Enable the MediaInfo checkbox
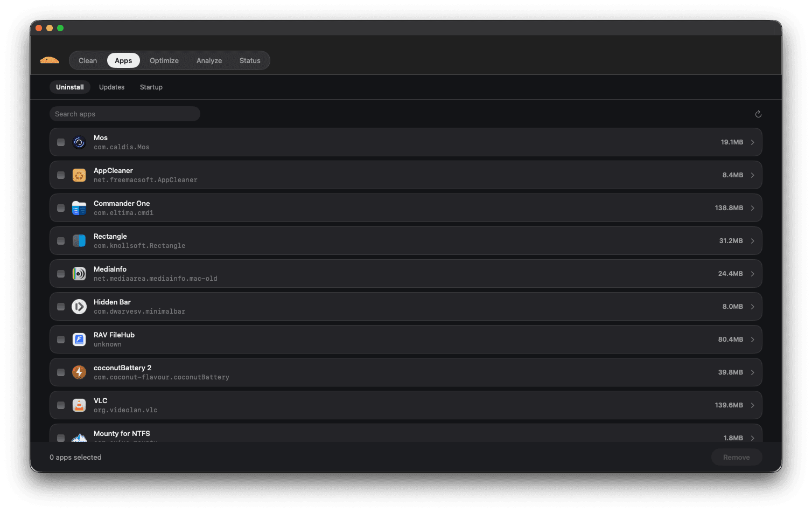 click(x=61, y=274)
